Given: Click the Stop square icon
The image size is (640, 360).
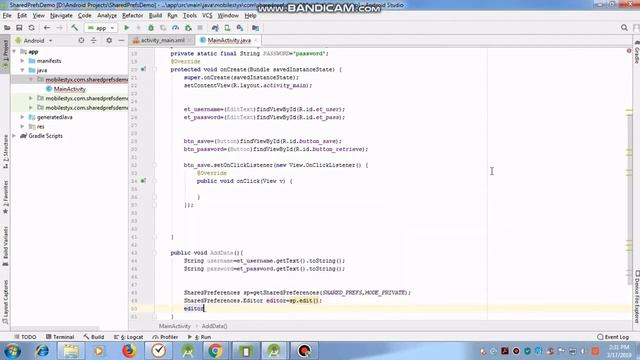Looking at the screenshot, I should click(x=200, y=28).
